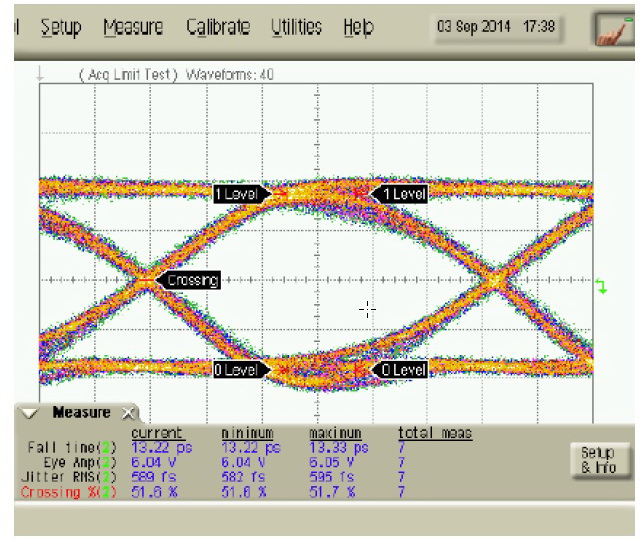Close the Measure results panel
This screenshot has height=539, width=642.
click(128, 412)
